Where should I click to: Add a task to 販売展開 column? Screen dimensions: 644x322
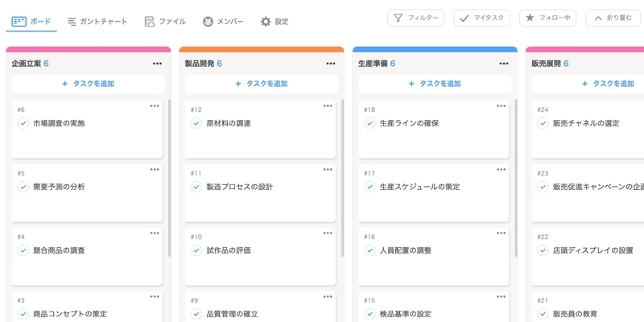coord(588,84)
